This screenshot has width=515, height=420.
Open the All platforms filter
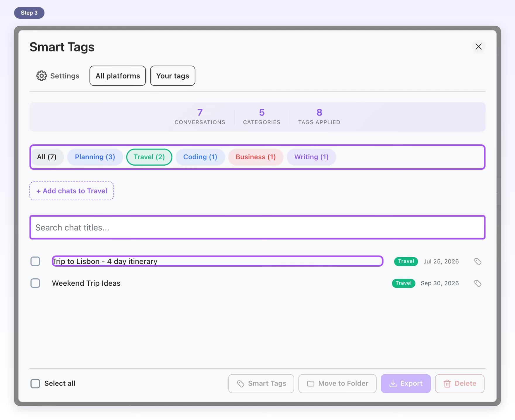click(x=118, y=76)
